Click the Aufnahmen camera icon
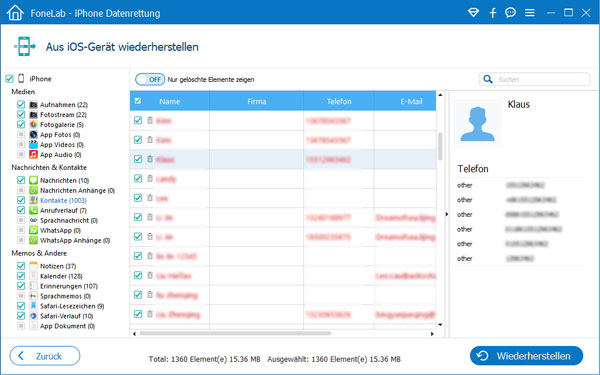 point(34,104)
